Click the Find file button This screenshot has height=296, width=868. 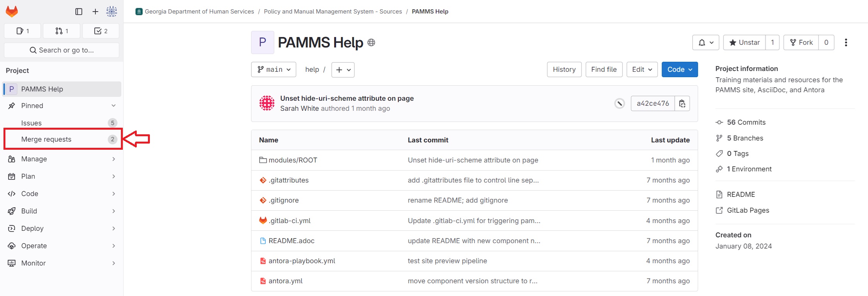click(604, 69)
